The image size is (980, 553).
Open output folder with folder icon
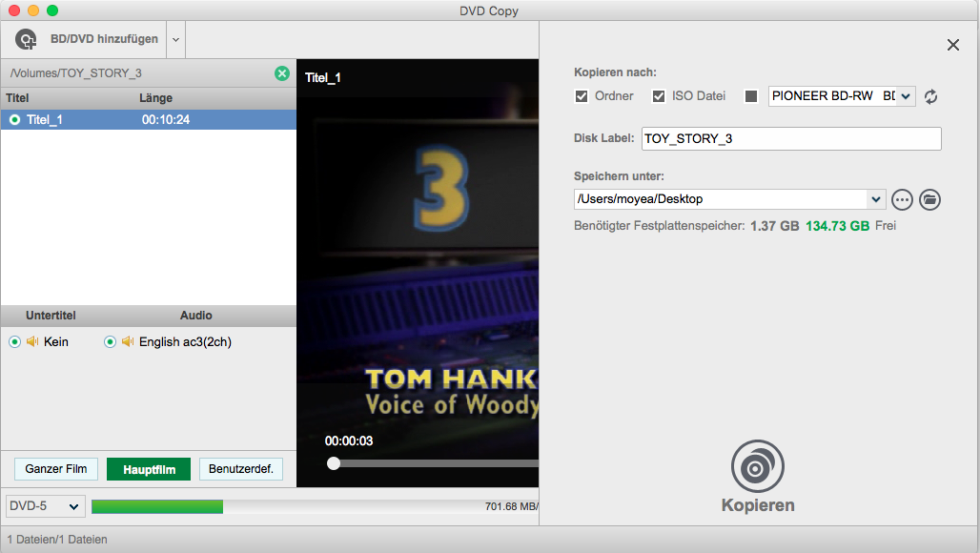pyautogui.click(x=929, y=199)
